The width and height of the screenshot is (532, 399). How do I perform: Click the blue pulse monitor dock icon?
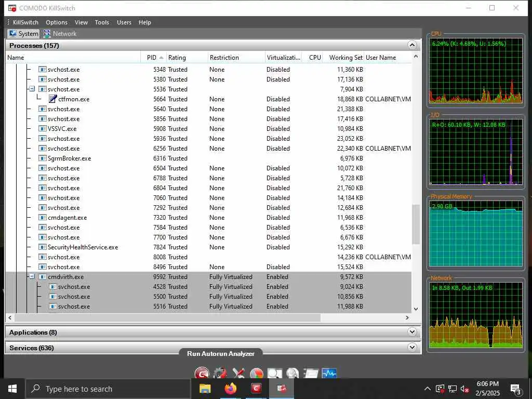click(329, 373)
